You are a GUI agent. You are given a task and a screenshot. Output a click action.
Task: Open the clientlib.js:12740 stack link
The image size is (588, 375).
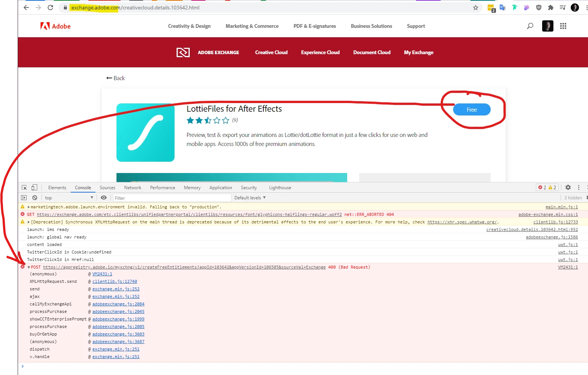tap(115, 281)
